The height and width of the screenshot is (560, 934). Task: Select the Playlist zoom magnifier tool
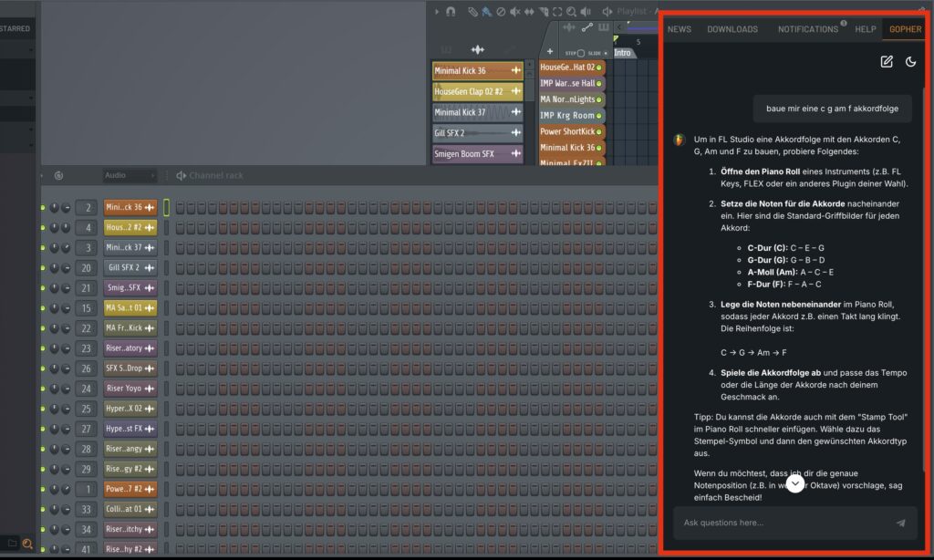(571, 11)
